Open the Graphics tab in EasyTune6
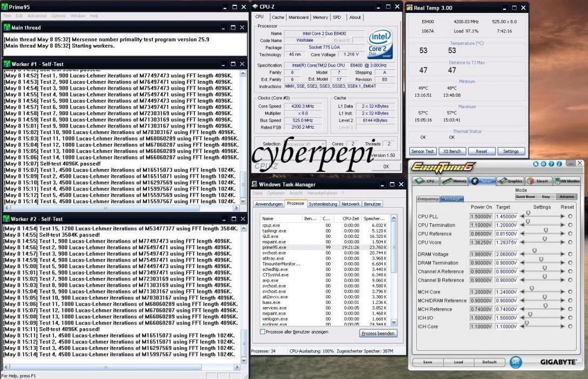The image size is (588, 379). coord(510,181)
